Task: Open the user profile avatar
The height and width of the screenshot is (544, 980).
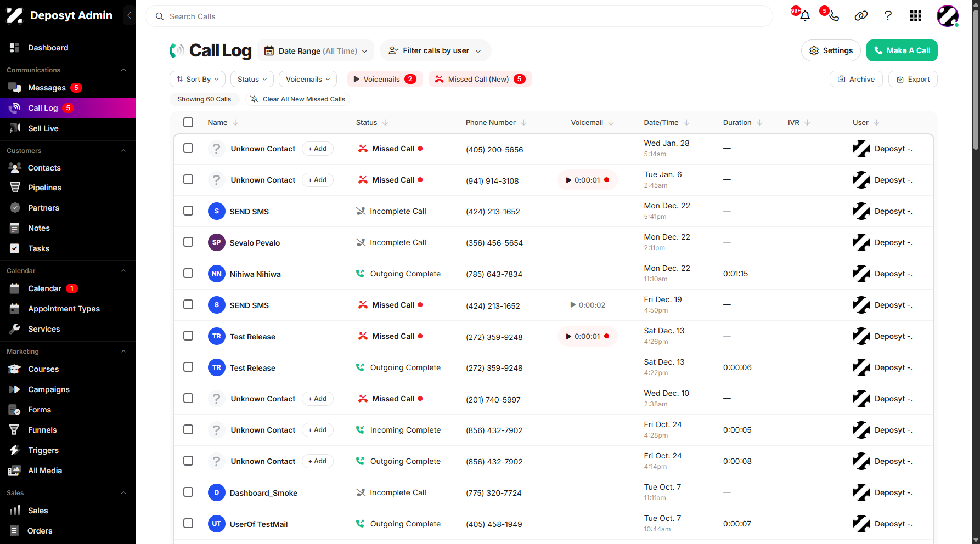Action: (947, 16)
